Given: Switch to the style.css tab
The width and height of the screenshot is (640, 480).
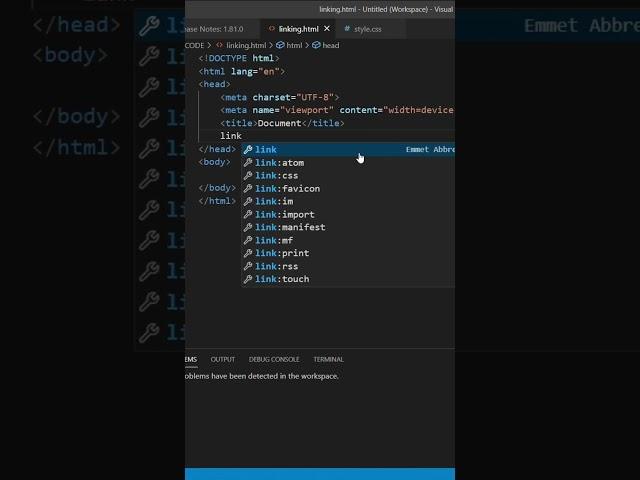Looking at the screenshot, I should pyautogui.click(x=367, y=29).
